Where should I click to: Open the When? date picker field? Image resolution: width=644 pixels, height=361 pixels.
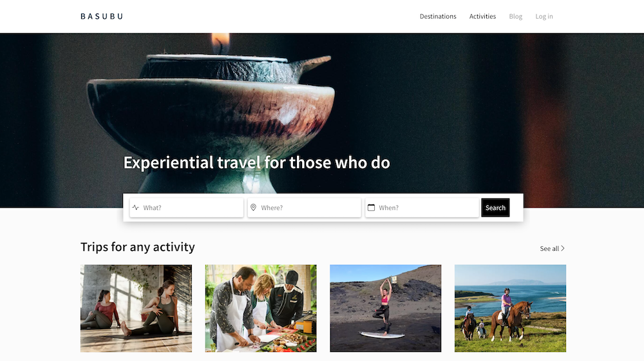pyautogui.click(x=422, y=208)
